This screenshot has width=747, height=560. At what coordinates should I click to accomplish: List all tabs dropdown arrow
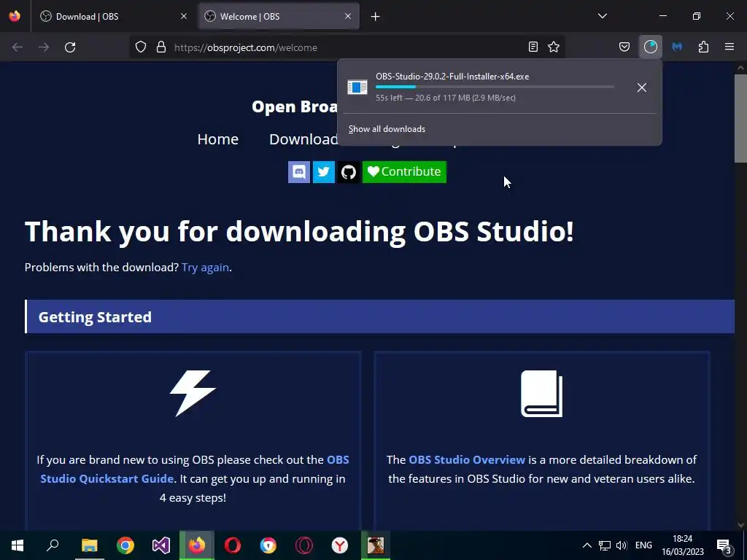[x=602, y=16]
